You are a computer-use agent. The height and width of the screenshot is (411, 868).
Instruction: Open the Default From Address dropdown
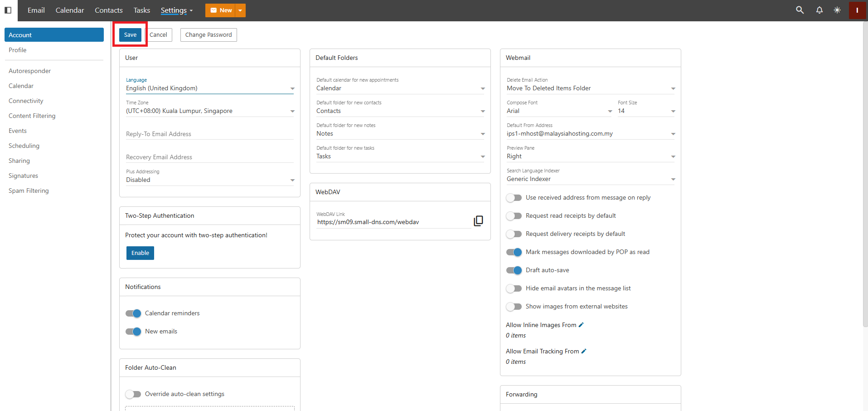[x=591, y=134]
